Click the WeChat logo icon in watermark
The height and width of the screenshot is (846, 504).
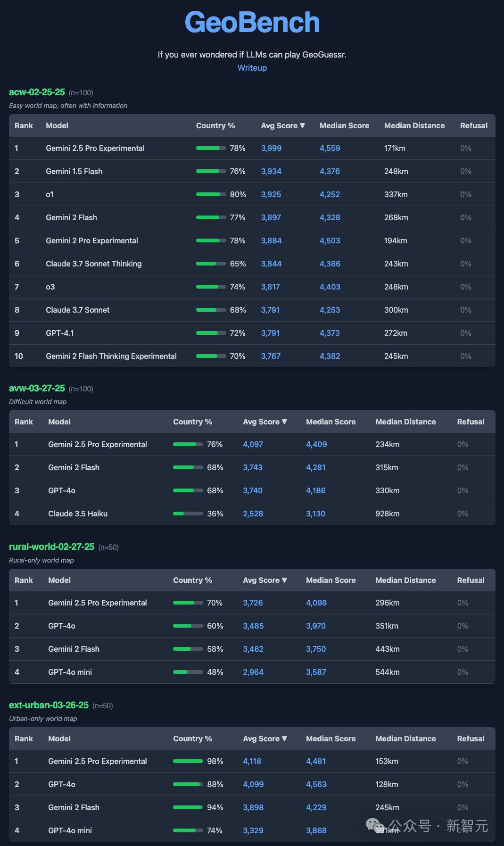(x=376, y=826)
